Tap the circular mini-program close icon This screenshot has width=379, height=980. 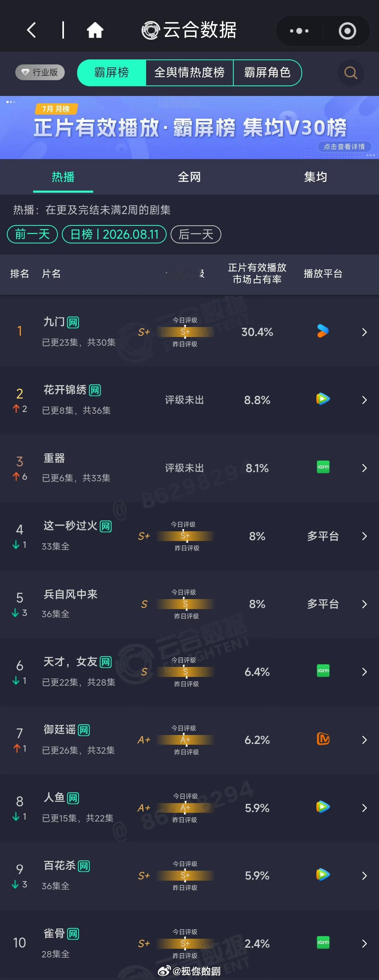tap(347, 31)
